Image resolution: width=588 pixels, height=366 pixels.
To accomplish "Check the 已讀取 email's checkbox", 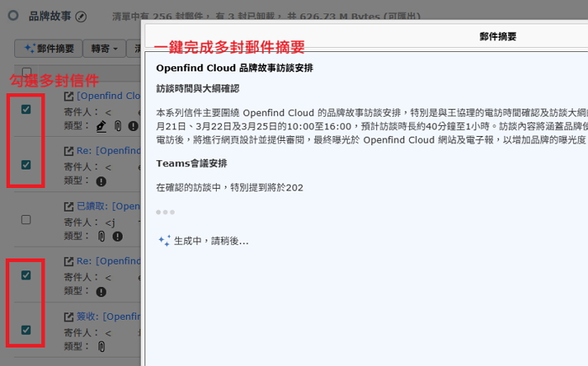I will tap(26, 220).
